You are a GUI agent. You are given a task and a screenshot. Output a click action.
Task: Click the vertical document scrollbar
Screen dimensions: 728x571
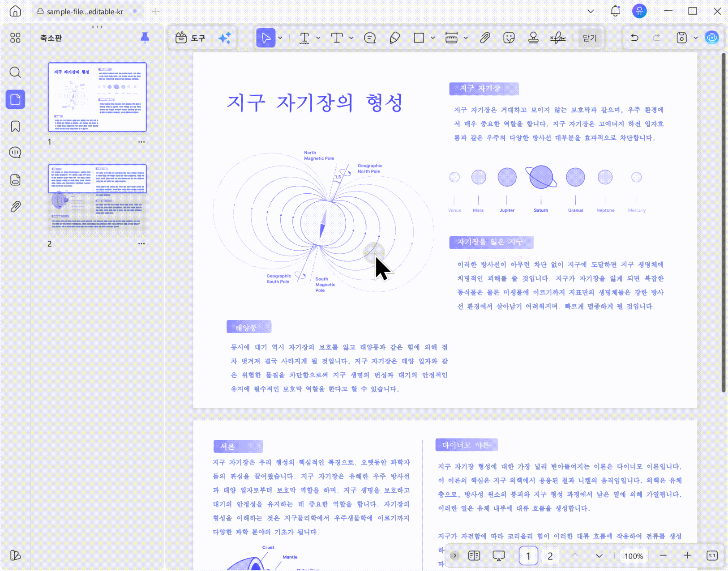point(723,223)
